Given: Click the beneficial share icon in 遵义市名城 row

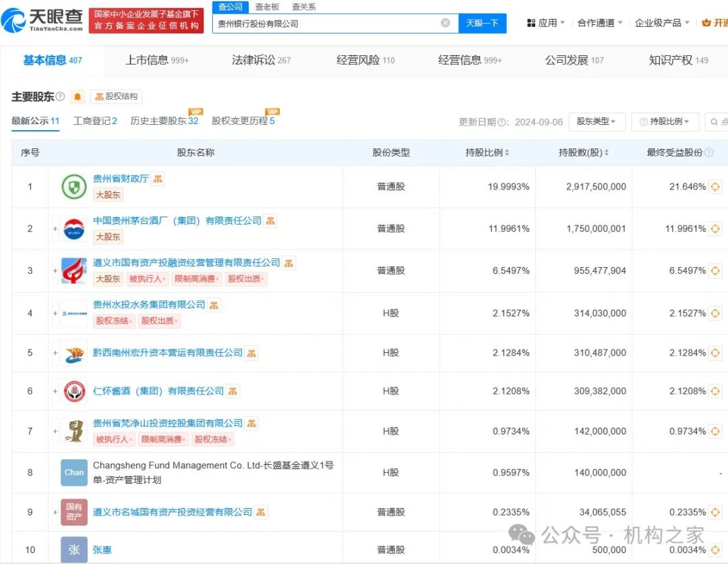Looking at the screenshot, I should (715, 512).
